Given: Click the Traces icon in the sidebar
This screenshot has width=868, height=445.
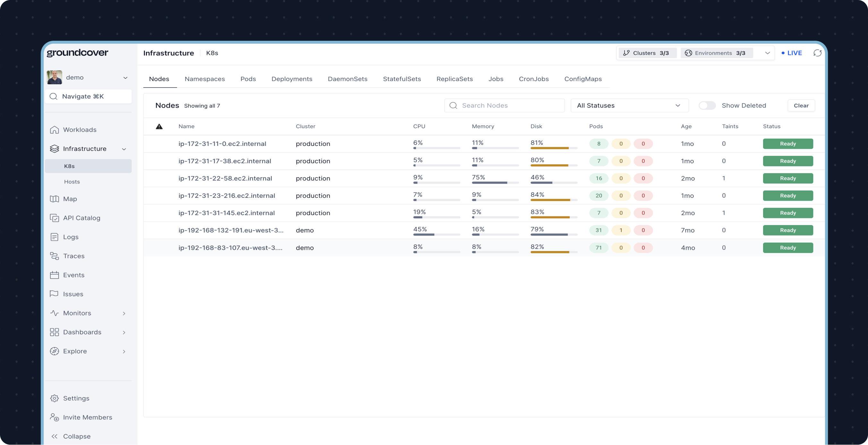Looking at the screenshot, I should pyautogui.click(x=54, y=256).
